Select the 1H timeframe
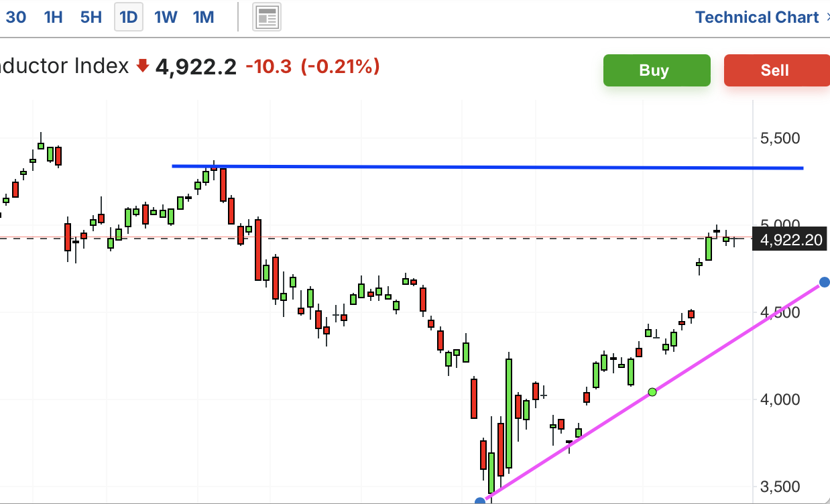830x504 pixels. [53, 17]
